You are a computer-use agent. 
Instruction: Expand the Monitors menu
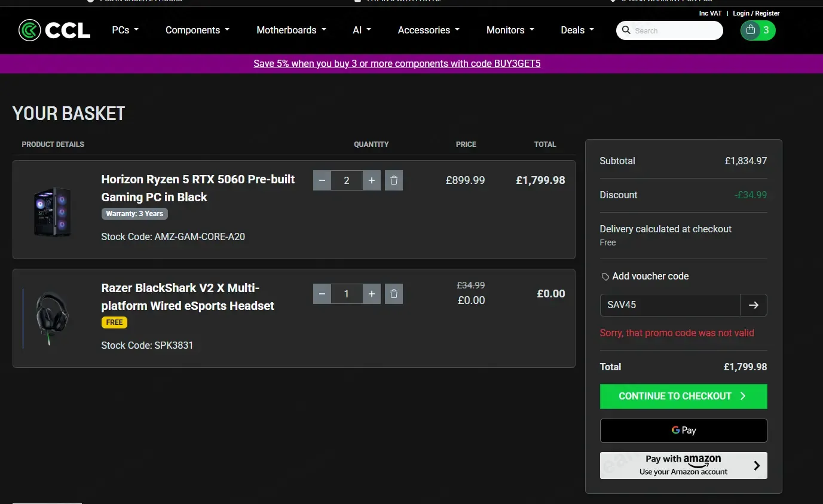coord(510,30)
